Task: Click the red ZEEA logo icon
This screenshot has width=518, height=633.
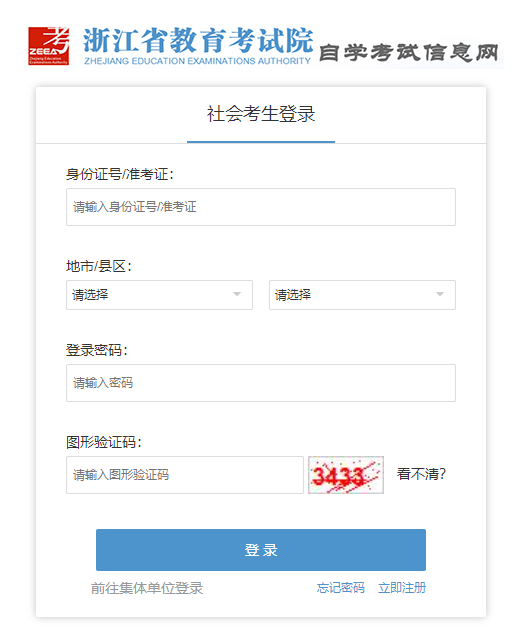Action: tap(48, 46)
